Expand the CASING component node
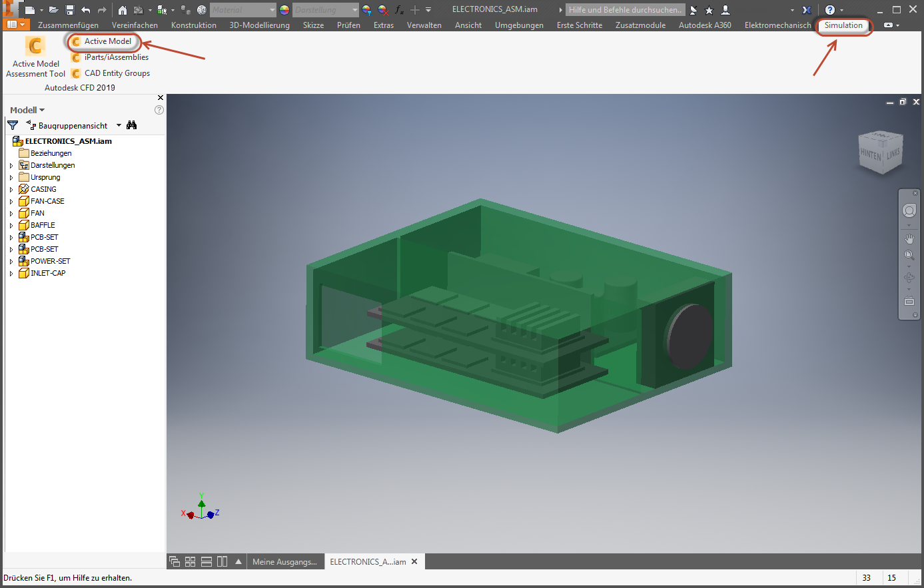Screen dimensions: 924x588 pos(11,189)
